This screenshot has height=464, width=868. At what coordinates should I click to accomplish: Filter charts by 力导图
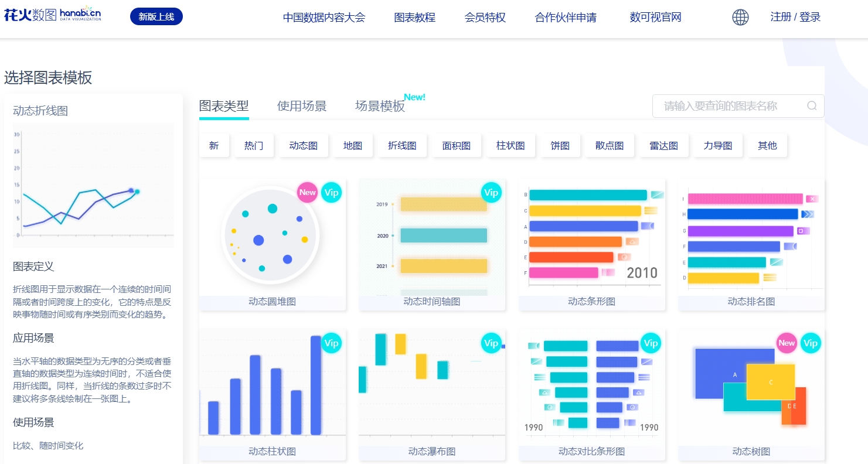point(718,145)
